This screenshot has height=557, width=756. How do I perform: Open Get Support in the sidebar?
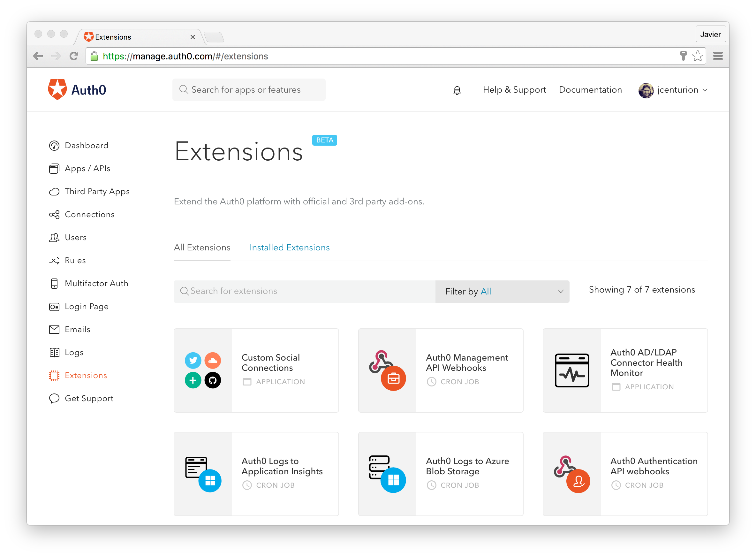tap(89, 398)
